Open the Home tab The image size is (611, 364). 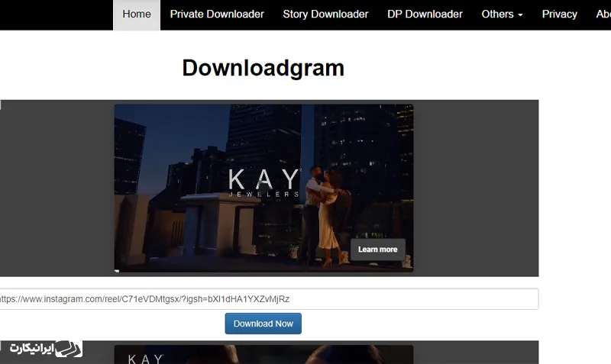137,14
